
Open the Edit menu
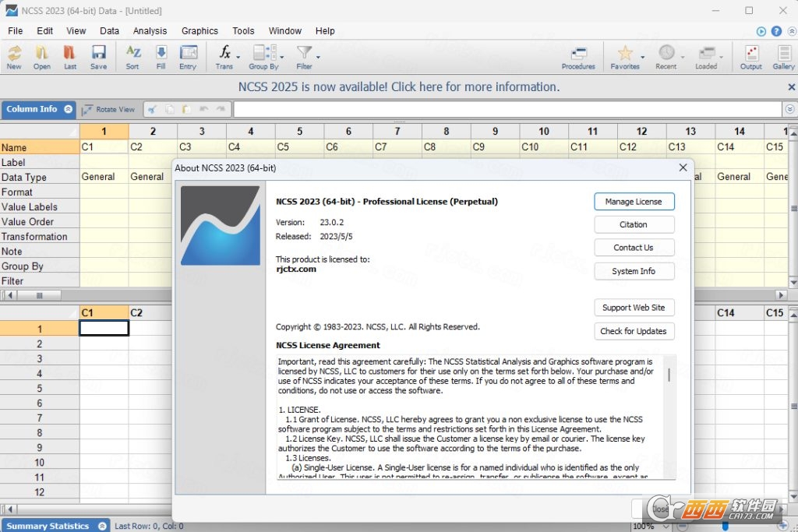(x=44, y=31)
